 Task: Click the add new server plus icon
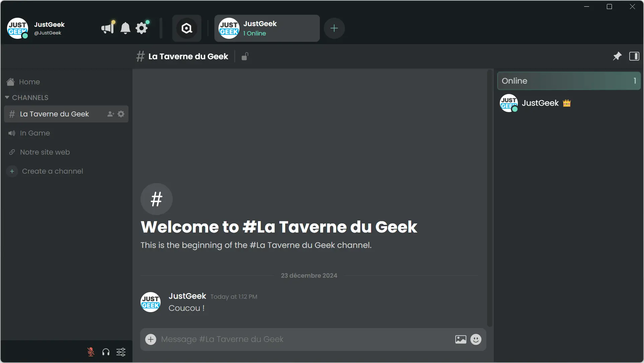click(x=335, y=28)
